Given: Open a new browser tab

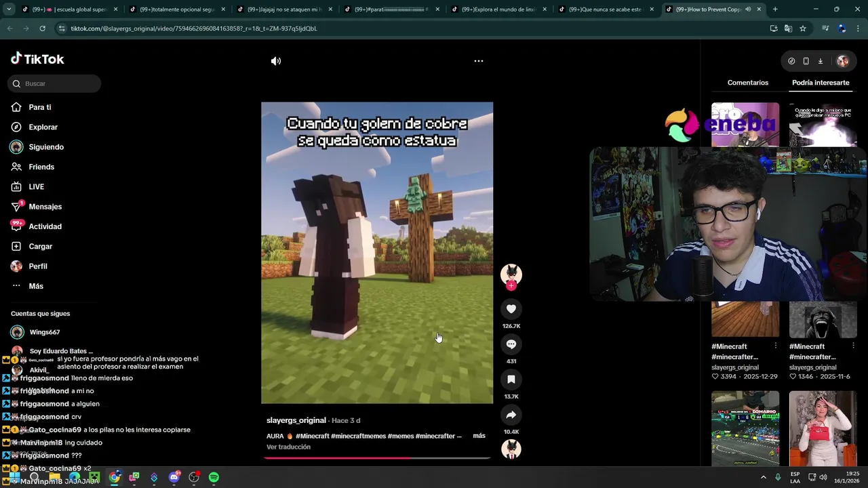Looking at the screenshot, I should (x=775, y=9).
